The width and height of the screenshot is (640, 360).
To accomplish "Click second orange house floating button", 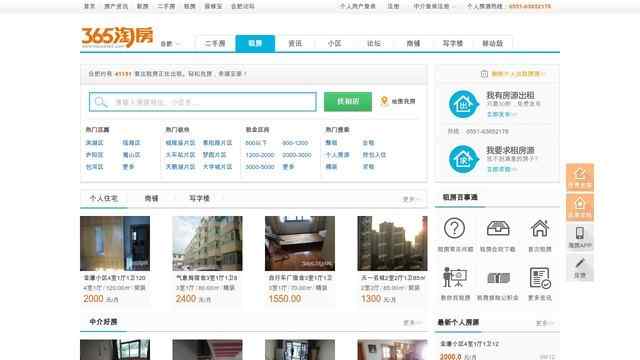I will [x=580, y=207].
